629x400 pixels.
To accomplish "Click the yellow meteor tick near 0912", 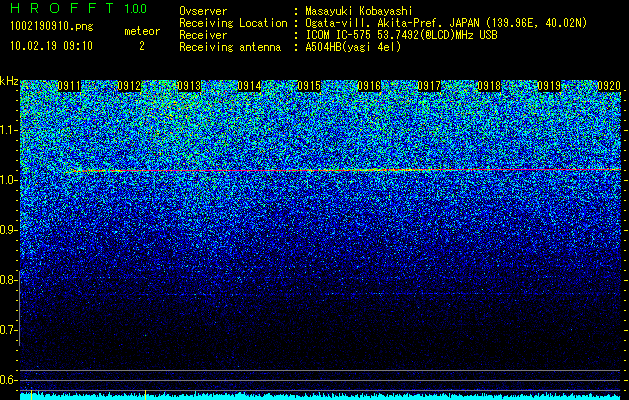I will click(145, 394).
